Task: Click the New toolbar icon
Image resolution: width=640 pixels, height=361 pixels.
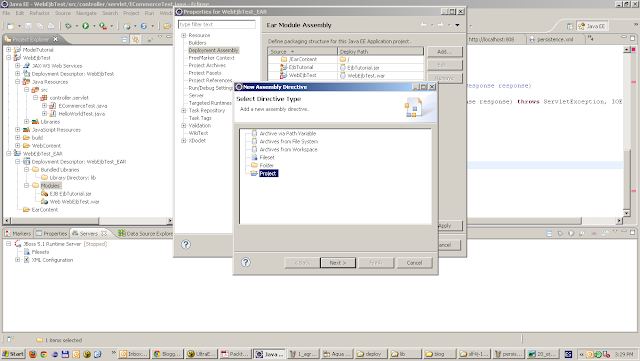Action: pyautogui.click(x=11, y=26)
